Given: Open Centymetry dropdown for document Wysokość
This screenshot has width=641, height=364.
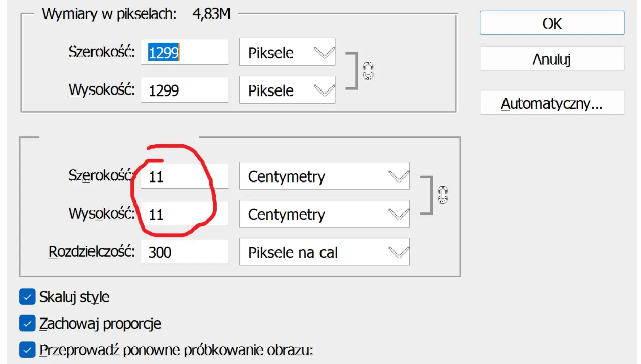Looking at the screenshot, I should tap(325, 214).
